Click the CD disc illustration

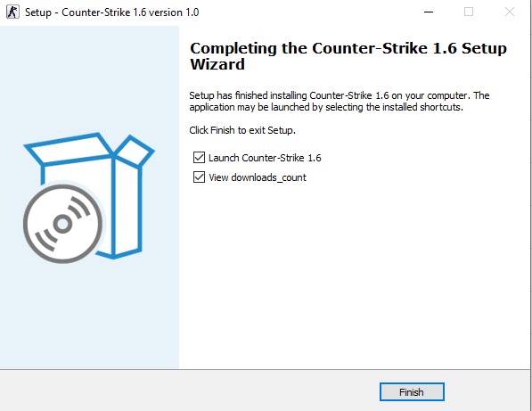(62, 224)
